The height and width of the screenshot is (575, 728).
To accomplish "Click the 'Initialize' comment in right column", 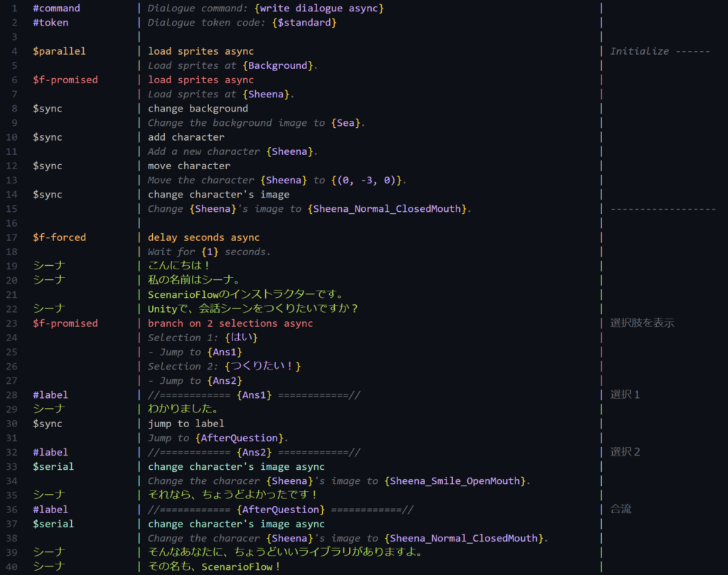I will click(639, 51).
